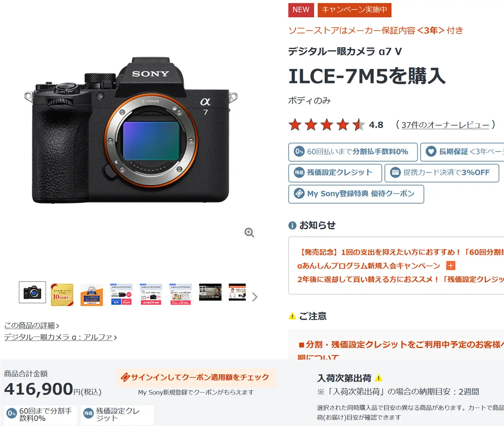This screenshot has width=504, height=426.
Task: Open the 37件のオーナーレビュー link
Action: [445, 125]
